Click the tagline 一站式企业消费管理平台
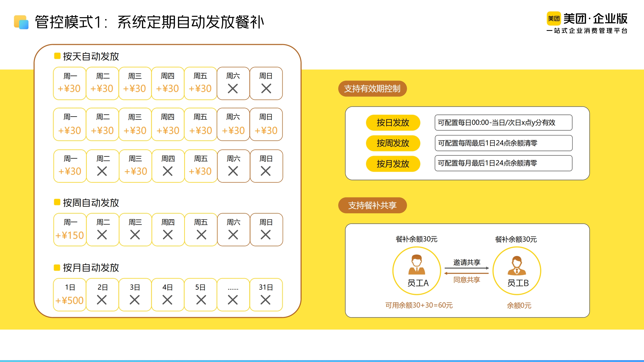644x362 pixels. tap(587, 31)
